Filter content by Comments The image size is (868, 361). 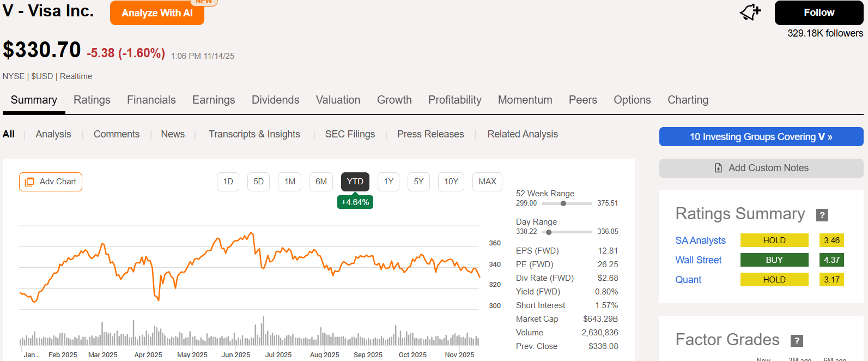click(x=117, y=134)
